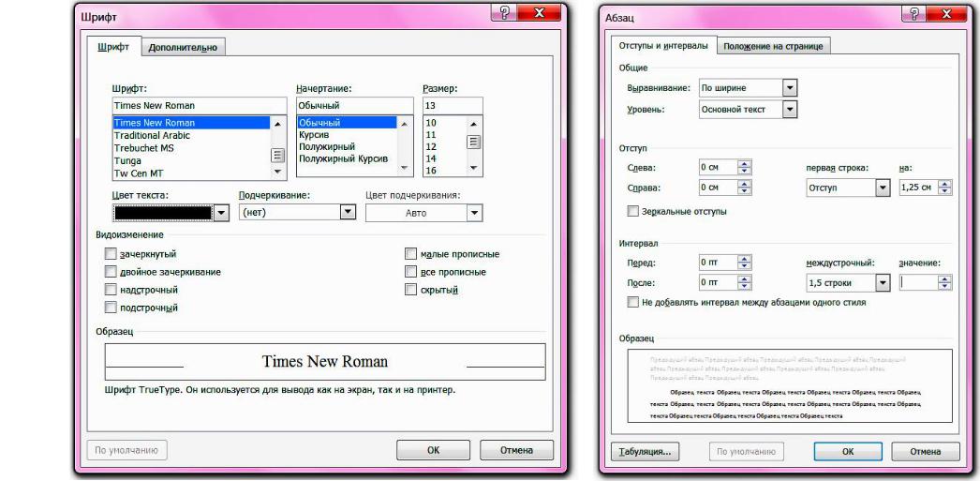Enable Зеркальные отступы
Screen dimensions: 980x481
(x=633, y=211)
